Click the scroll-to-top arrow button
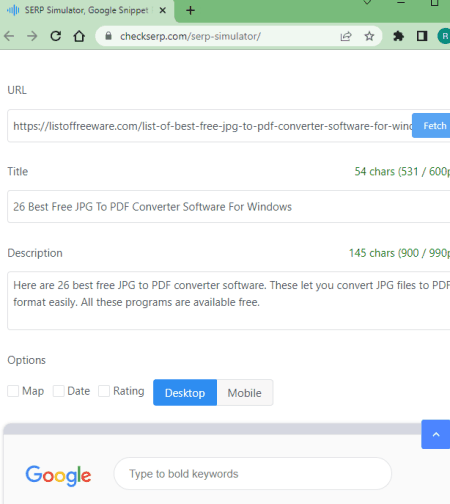The image size is (450, 504). (x=436, y=434)
